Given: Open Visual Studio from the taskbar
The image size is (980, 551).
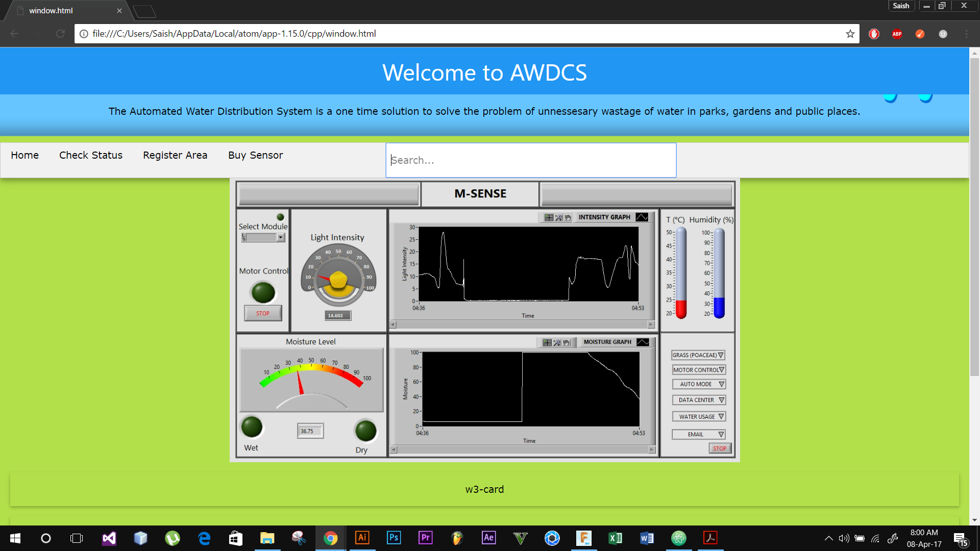Looking at the screenshot, I should pyautogui.click(x=109, y=538).
